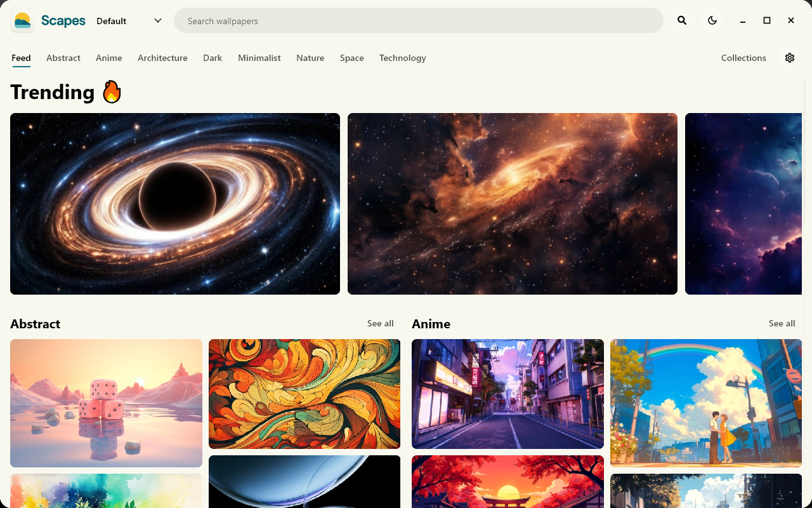
Task: Open the rainbow couple anime wallpaper
Action: point(706,403)
